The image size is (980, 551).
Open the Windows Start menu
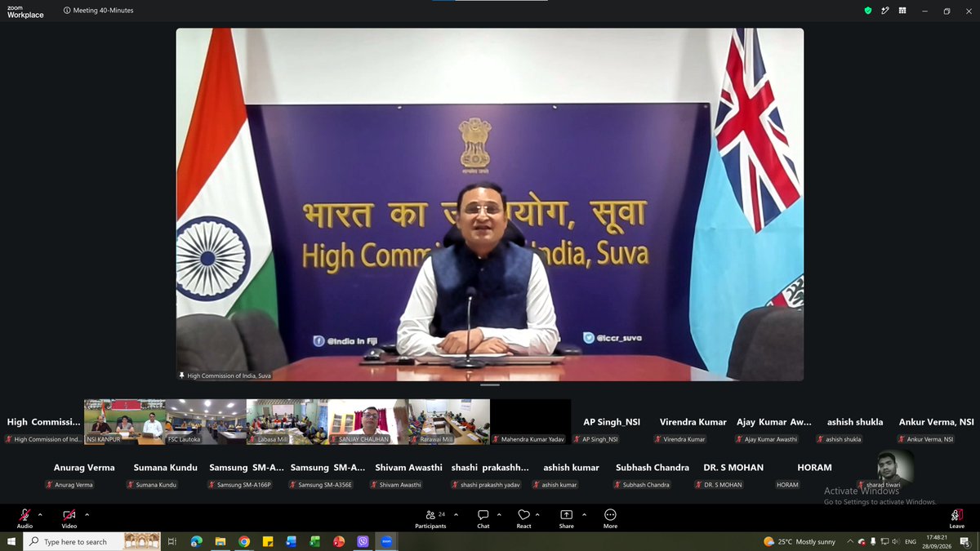click(x=11, y=541)
